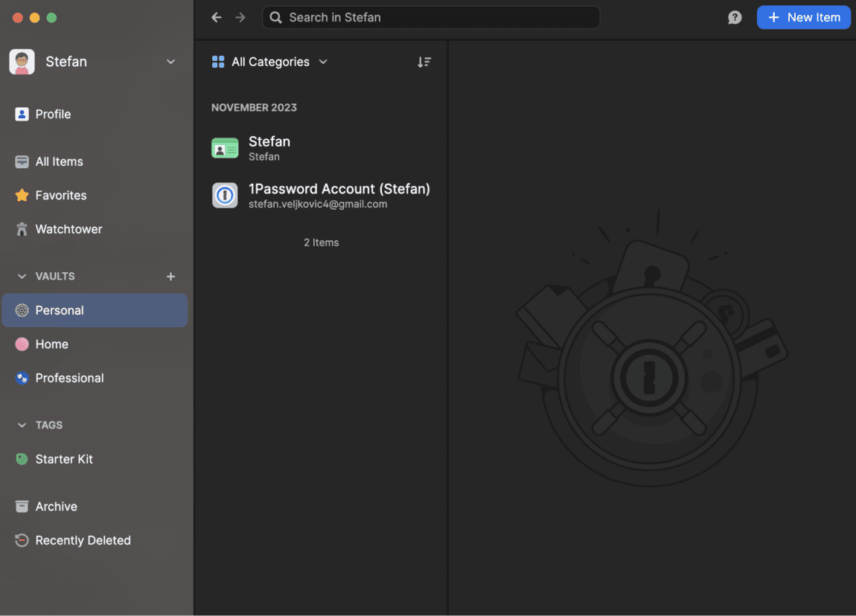Image resolution: width=856 pixels, height=616 pixels.
Task: Minimize window with yellow button
Action: tap(34, 17)
